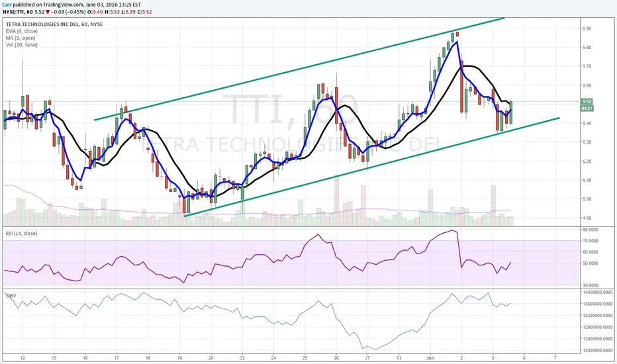This screenshot has width=617, height=364.
Task: Click the lower green channel trendline
Action: (372, 167)
